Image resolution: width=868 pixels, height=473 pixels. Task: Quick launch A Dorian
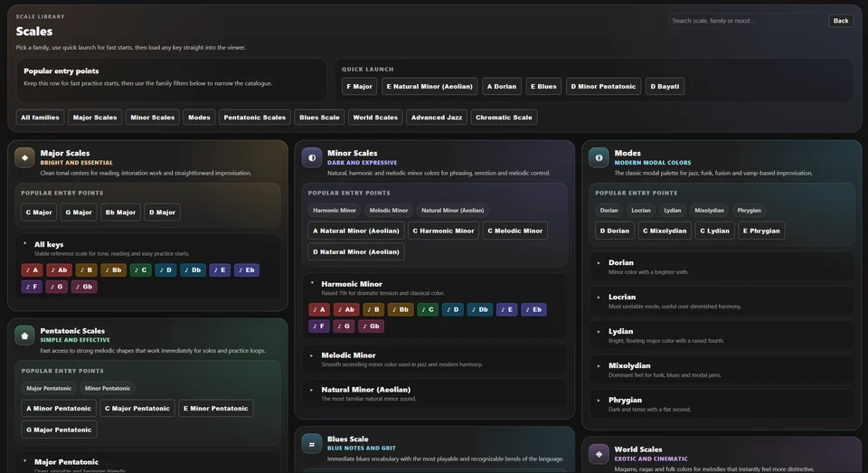point(502,87)
